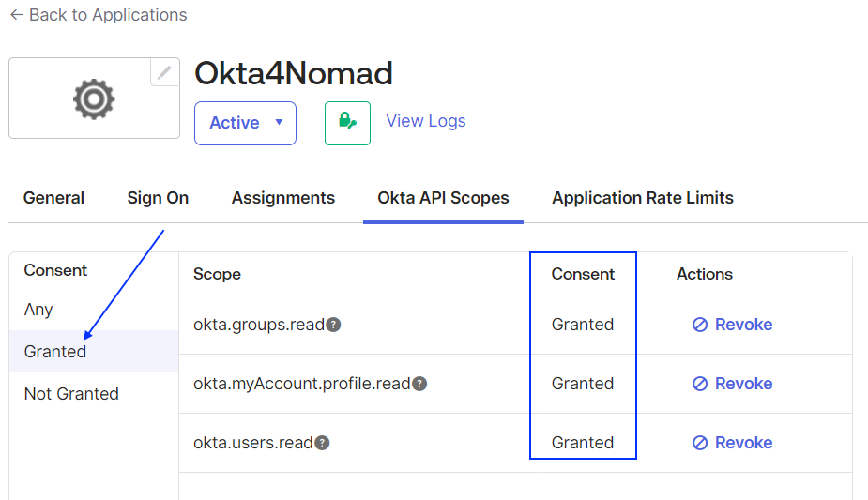The image size is (868, 500).
Task: Click help icon next to okta.users.read
Action: click(322, 443)
